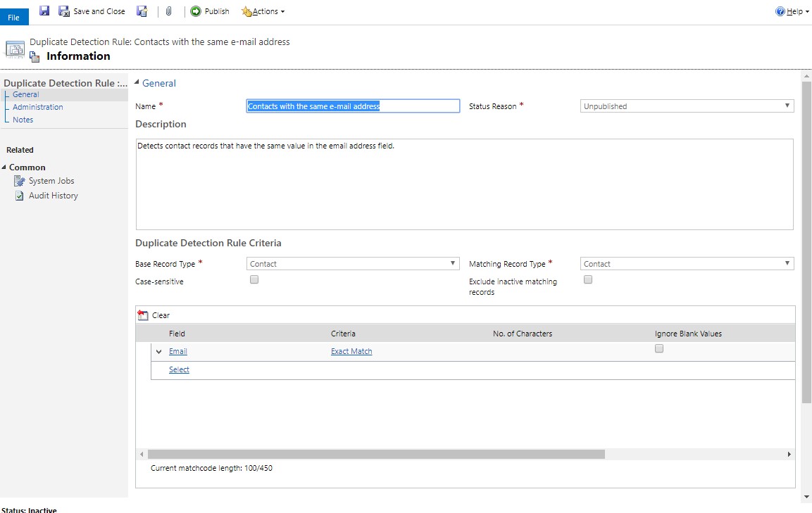Click the Save and New icon

pos(142,11)
